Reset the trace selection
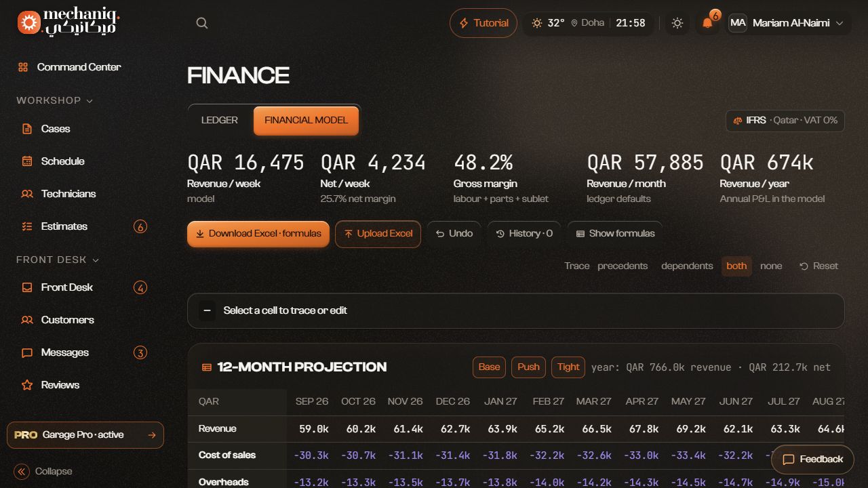The image size is (868, 488). click(x=819, y=266)
